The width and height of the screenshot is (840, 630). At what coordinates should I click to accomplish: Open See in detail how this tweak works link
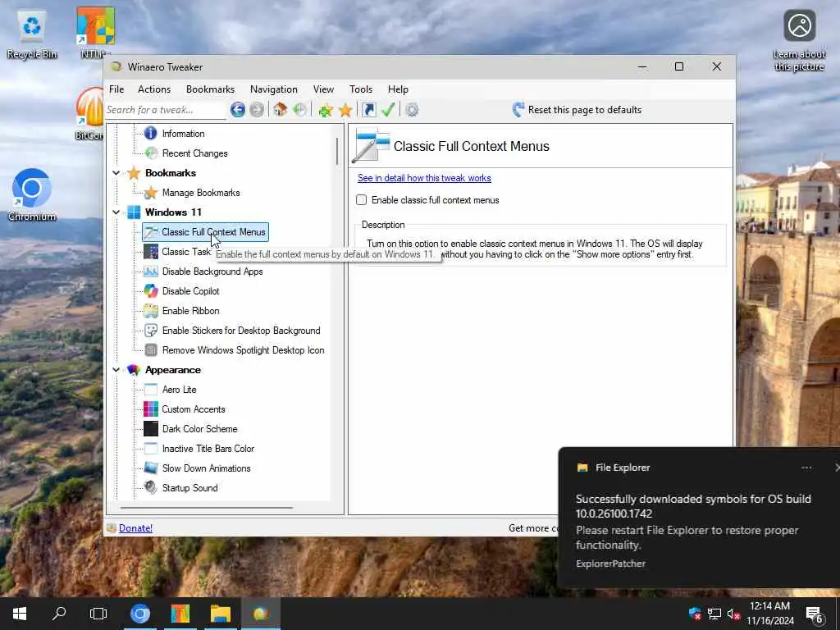[x=424, y=178]
